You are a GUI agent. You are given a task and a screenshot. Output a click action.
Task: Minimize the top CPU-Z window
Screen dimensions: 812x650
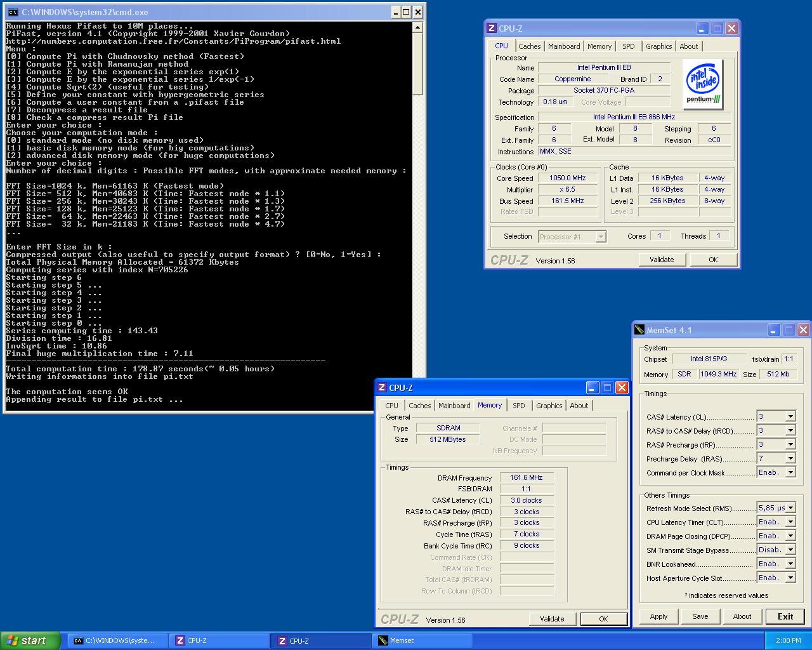[x=702, y=29]
